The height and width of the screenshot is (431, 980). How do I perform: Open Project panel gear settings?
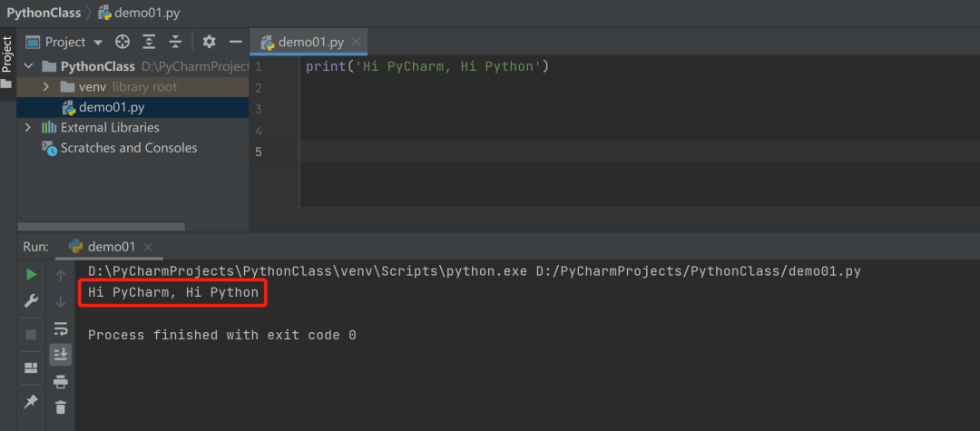click(209, 42)
